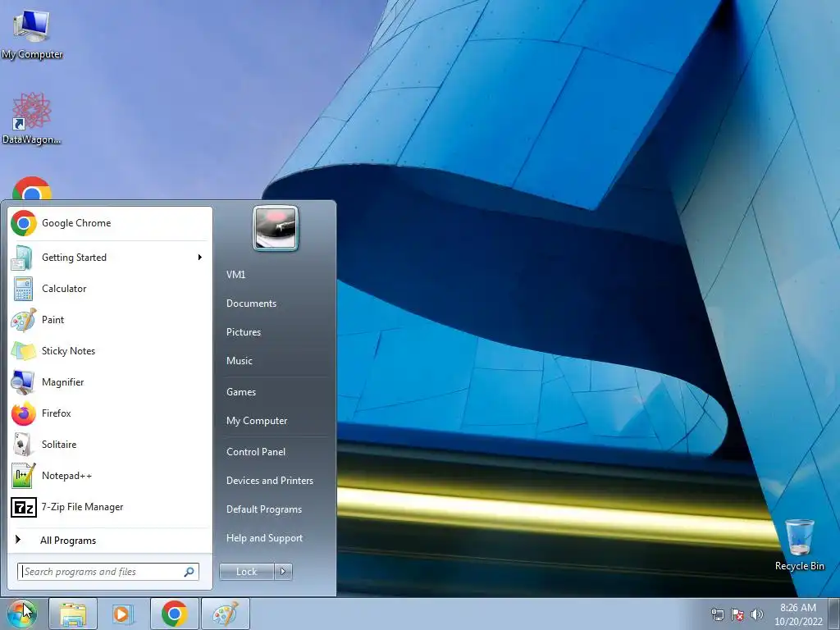Open Documents from the right pane
The width and height of the screenshot is (840, 630).
(251, 304)
